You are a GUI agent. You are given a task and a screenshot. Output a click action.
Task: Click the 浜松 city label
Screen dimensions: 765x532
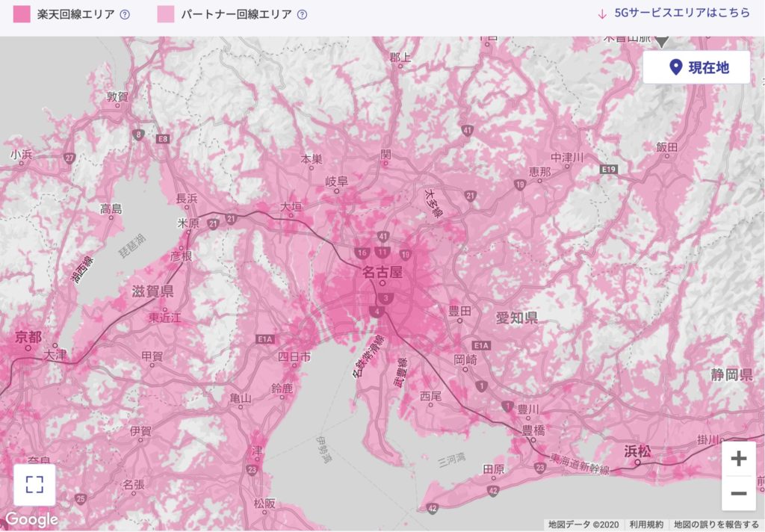(x=637, y=451)
